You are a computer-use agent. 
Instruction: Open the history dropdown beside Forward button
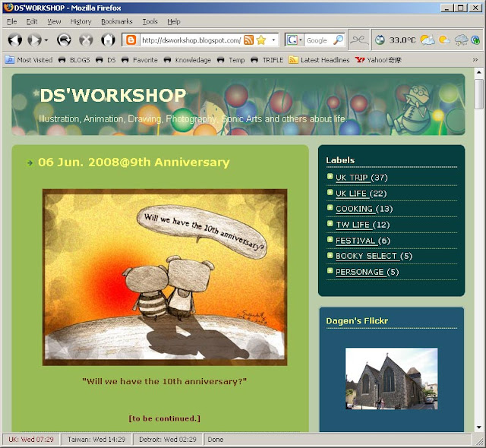point(46,40)
